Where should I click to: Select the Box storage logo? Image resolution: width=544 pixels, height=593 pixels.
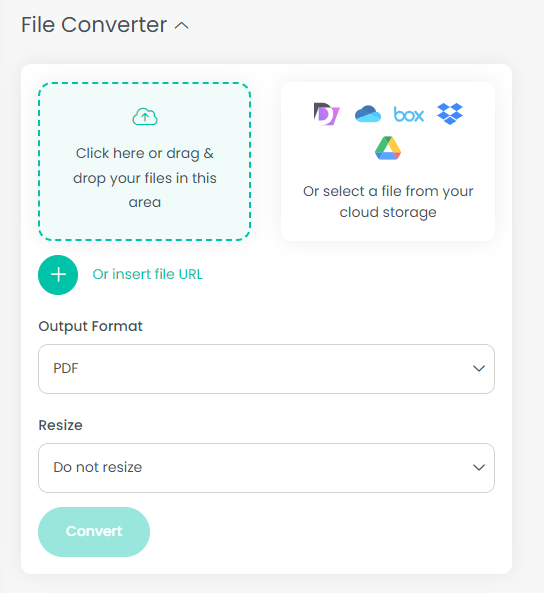click(409, 114)
